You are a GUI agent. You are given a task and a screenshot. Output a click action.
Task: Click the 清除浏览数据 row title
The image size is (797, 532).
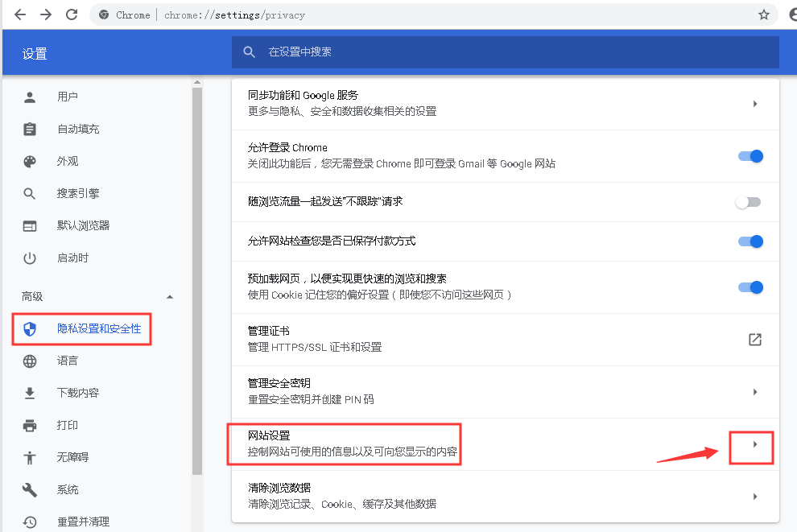(279, 488)
